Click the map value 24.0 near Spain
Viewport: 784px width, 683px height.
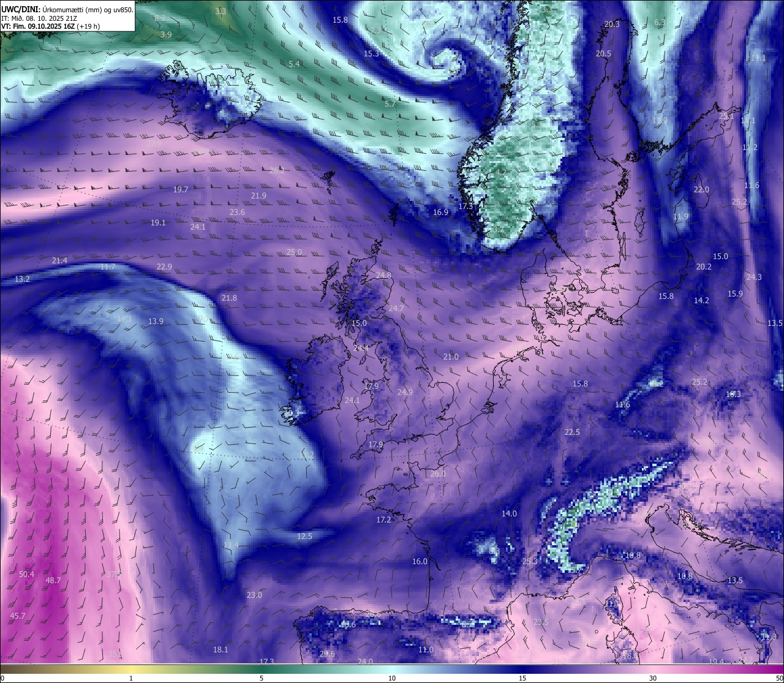click(365, 662)
